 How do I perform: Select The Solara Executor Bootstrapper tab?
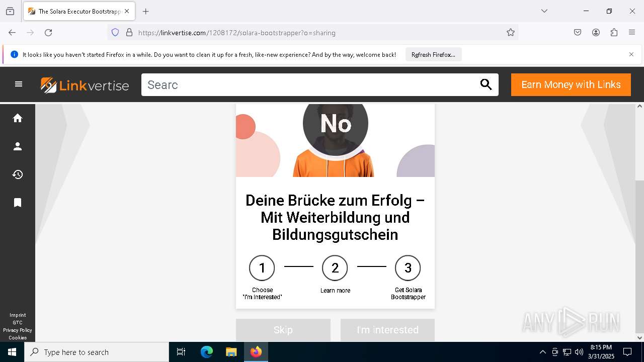[x=79, y=11]
